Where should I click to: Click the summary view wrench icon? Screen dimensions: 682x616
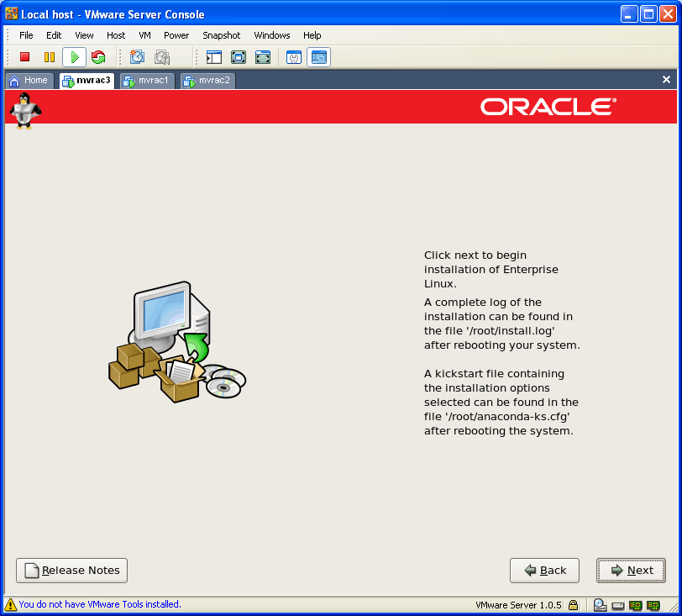tap(294, 57)
